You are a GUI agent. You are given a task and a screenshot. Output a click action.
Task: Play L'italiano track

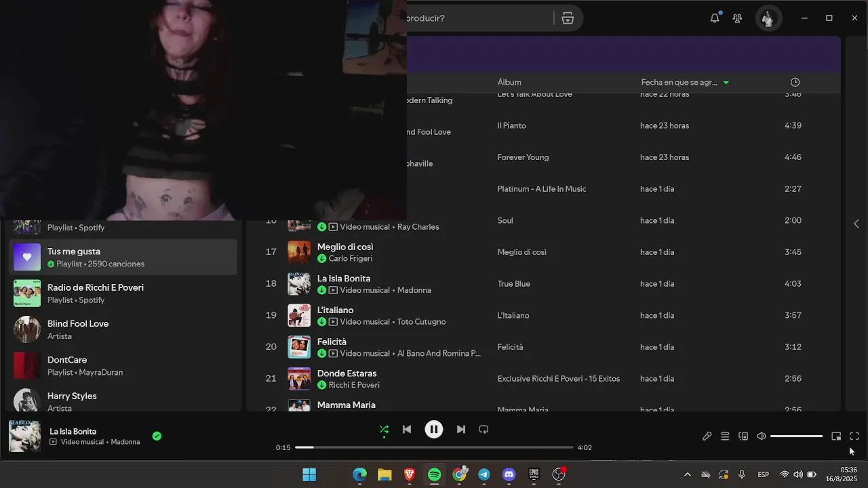point(545,315)
